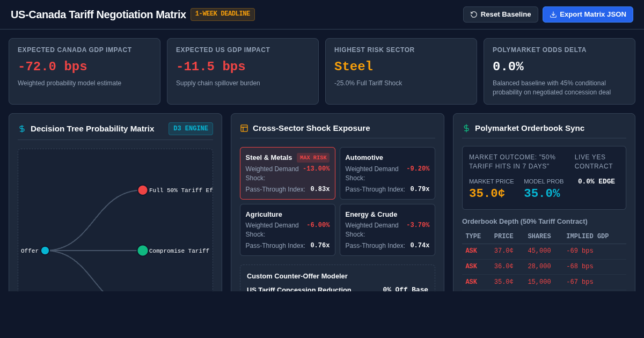Select the green Compromise Tariff node
644x338 pixels.
coord(143,251)
